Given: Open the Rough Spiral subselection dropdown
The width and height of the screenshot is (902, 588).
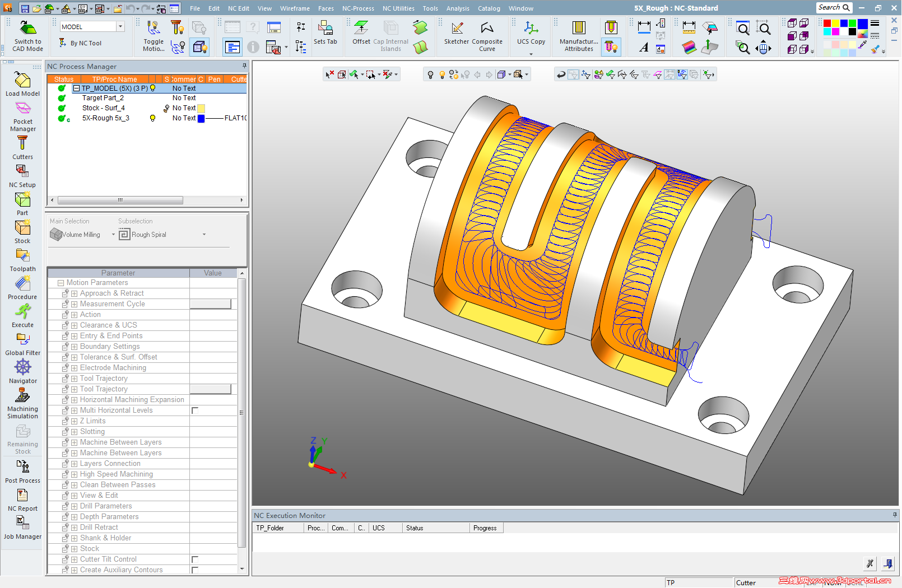Looking at the screenshot, I should pos(204,235).
